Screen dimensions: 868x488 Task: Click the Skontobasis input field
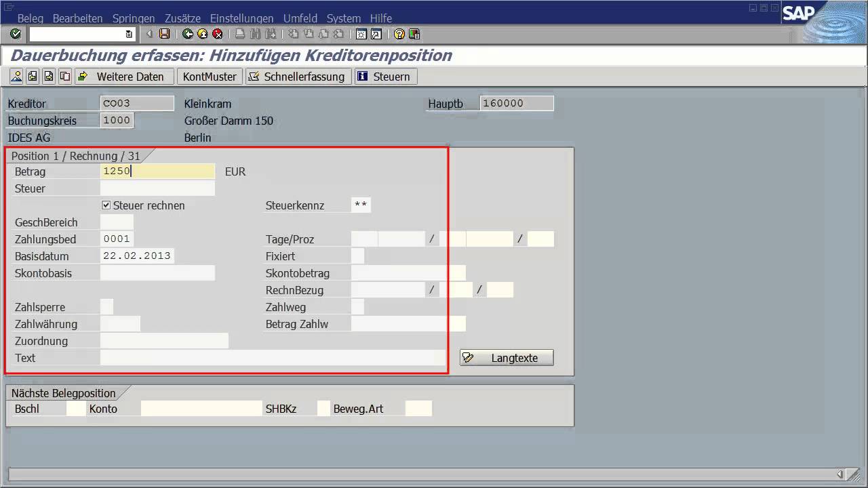click(x=157, y=273)
